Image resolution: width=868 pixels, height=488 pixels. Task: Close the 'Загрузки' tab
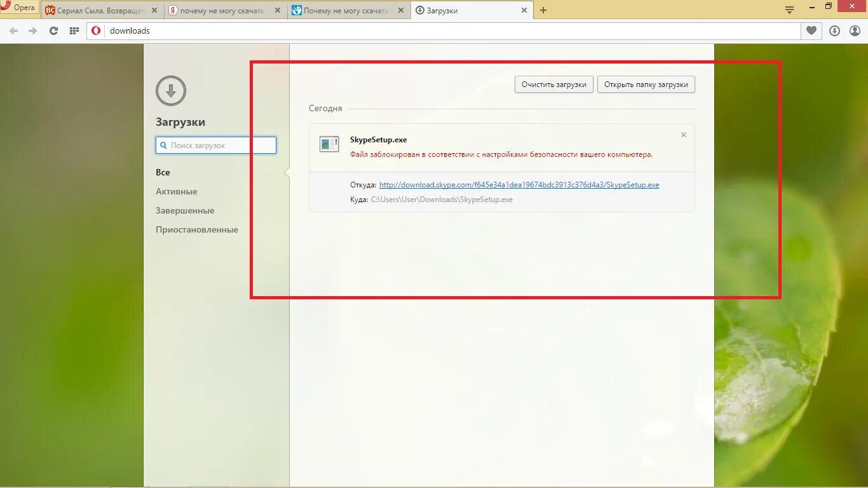tap(524, 11)
